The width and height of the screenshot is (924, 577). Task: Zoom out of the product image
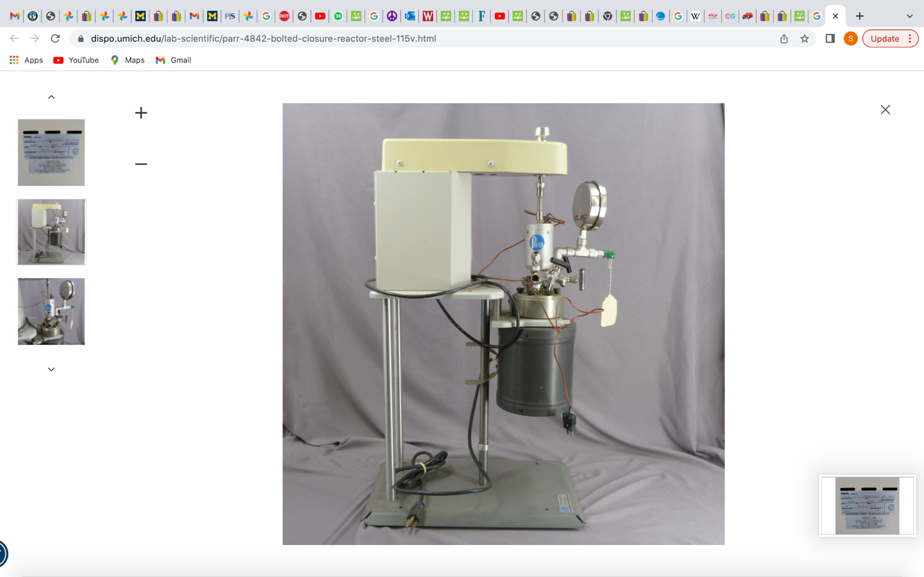coord(140,164)
